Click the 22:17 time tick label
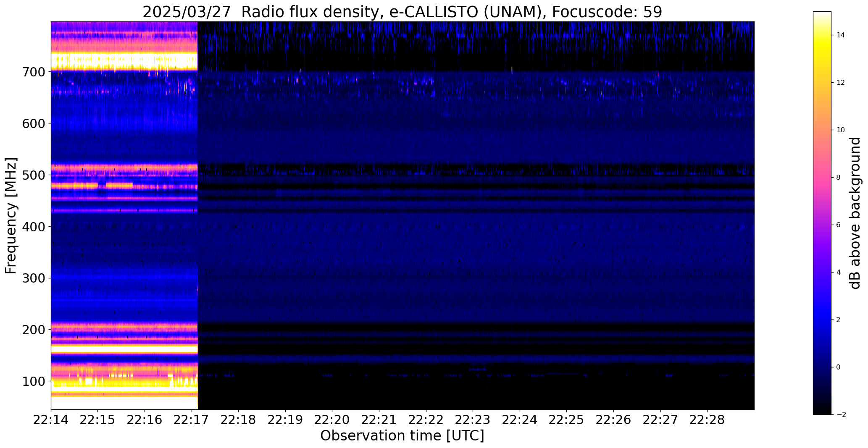The height and width of the screenshot is (448, 868). tap(192, 420)
